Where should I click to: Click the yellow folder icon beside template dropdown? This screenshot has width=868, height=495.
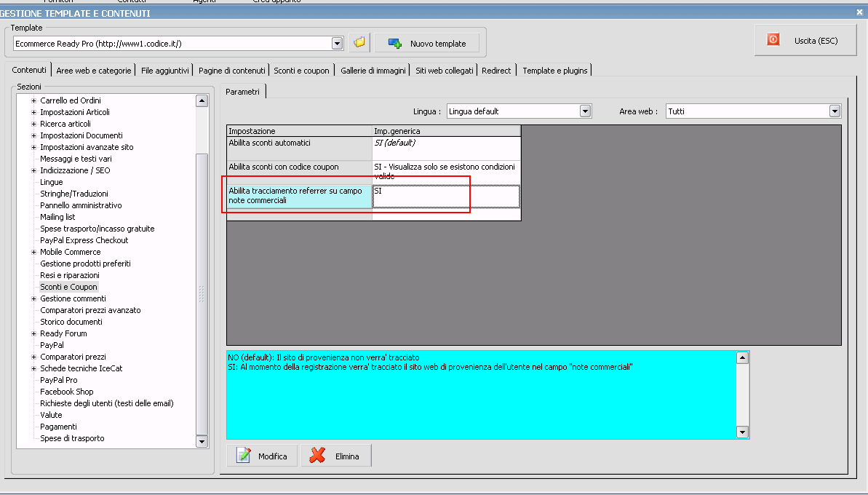coord(359,43)
